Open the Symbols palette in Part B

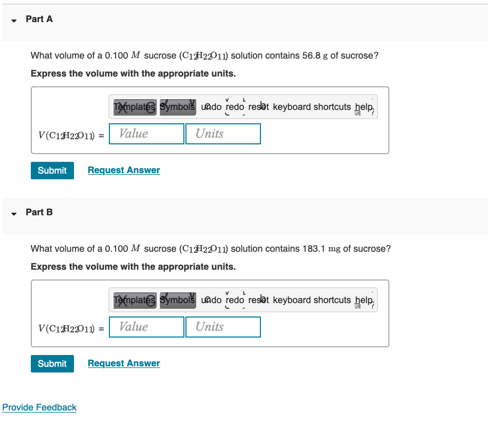177,300
